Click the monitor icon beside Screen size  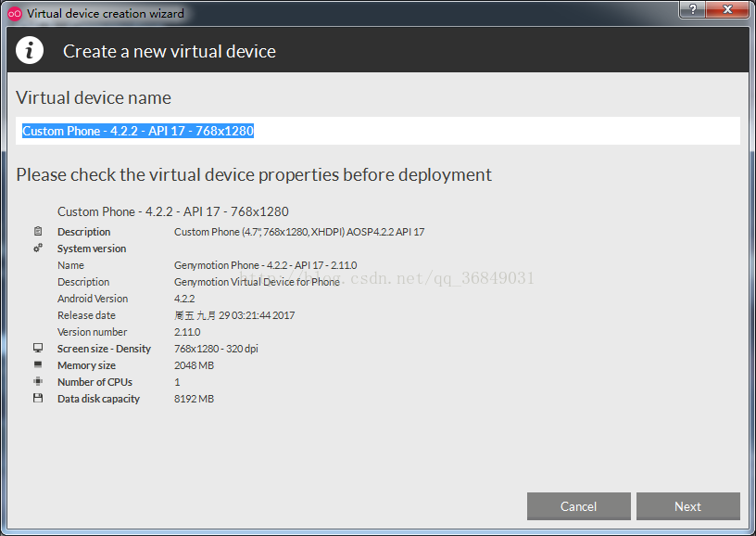click(38, 348)
